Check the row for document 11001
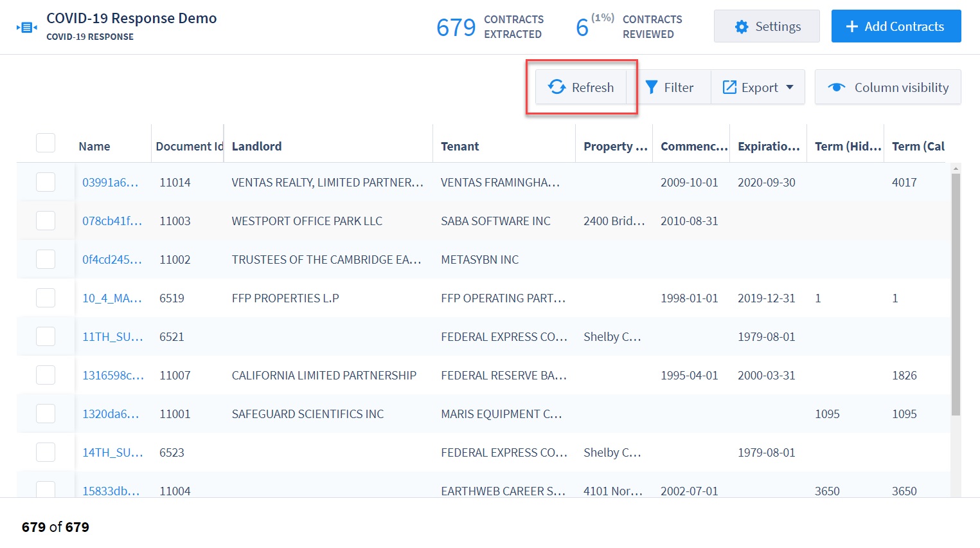This screenshot has width=980, height=548. point(46,414)
